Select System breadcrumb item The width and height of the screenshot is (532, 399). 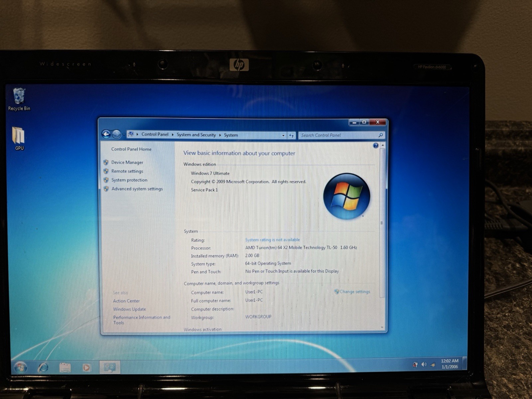pos(231,135)
